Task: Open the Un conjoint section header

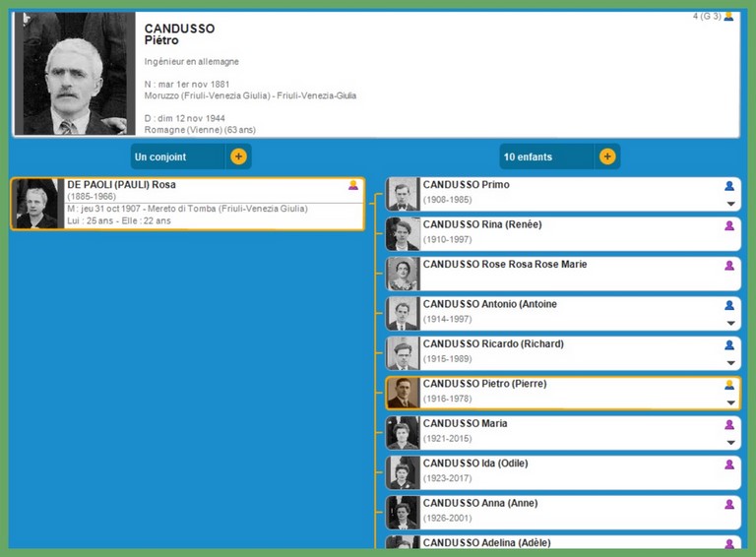Action: click(x=177, y=156)
